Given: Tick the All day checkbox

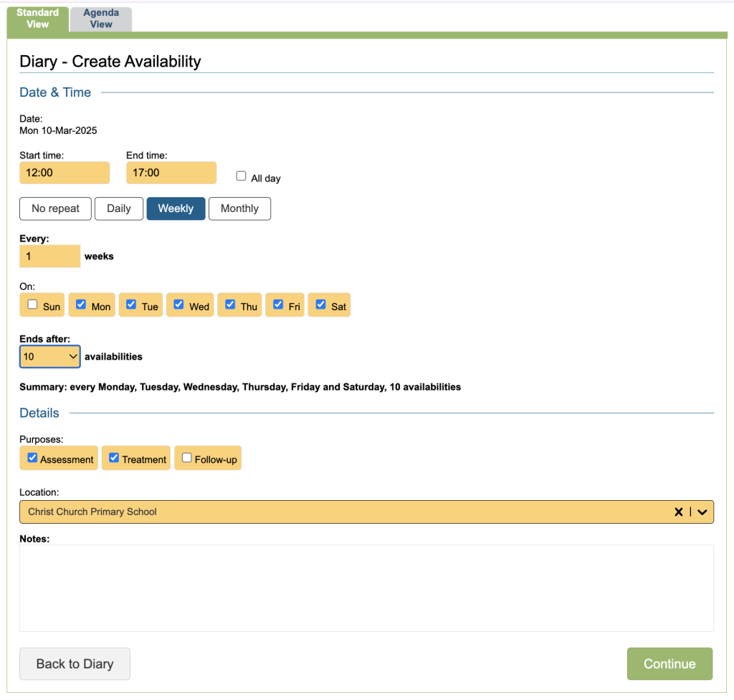Looking at the screenshot, I should 242,176.
